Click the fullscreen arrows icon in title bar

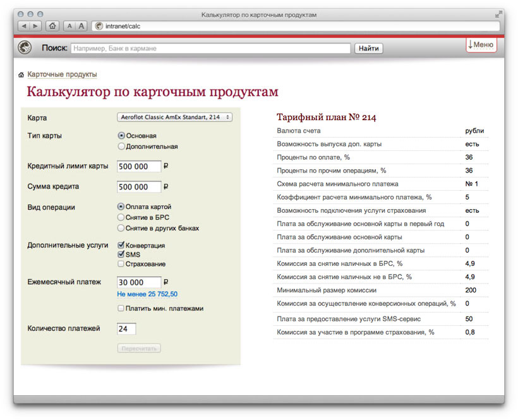(x=499, y=14)
